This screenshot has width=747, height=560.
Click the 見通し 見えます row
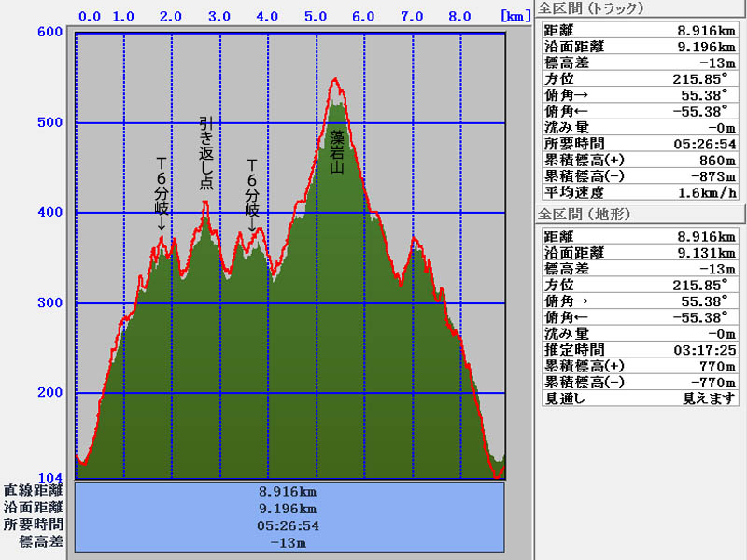tap(640, 399)
